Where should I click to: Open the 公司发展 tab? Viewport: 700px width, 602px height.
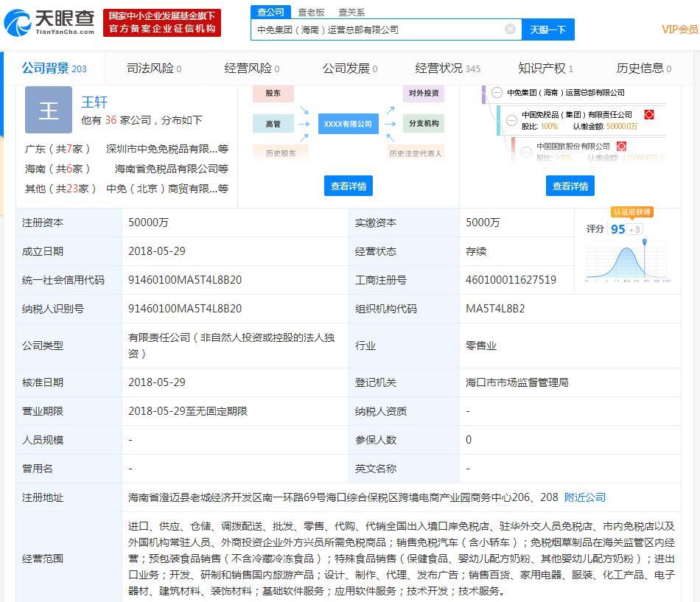[350, 69]
